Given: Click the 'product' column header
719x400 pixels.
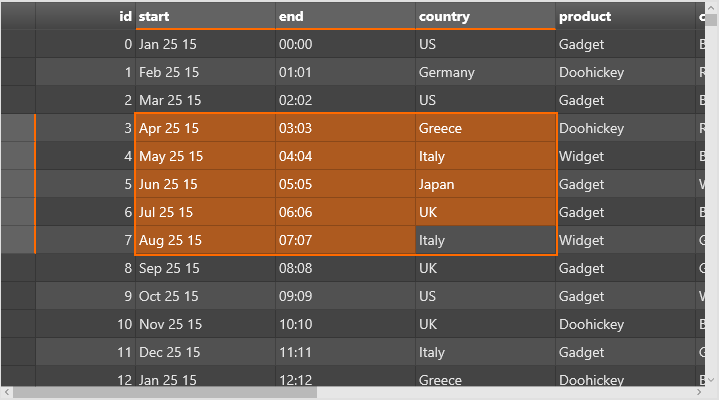Looking at the screenshot, I should (x=625, y=16).
